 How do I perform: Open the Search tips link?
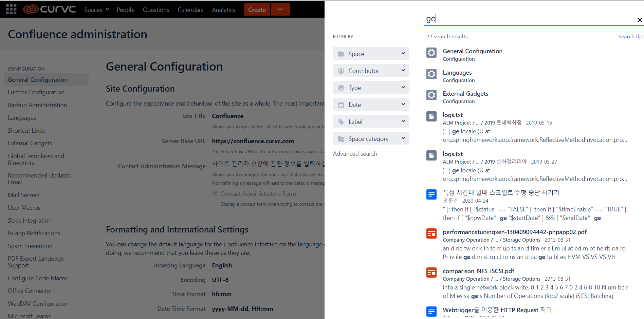pyautogui.click(x=631, y=36)
